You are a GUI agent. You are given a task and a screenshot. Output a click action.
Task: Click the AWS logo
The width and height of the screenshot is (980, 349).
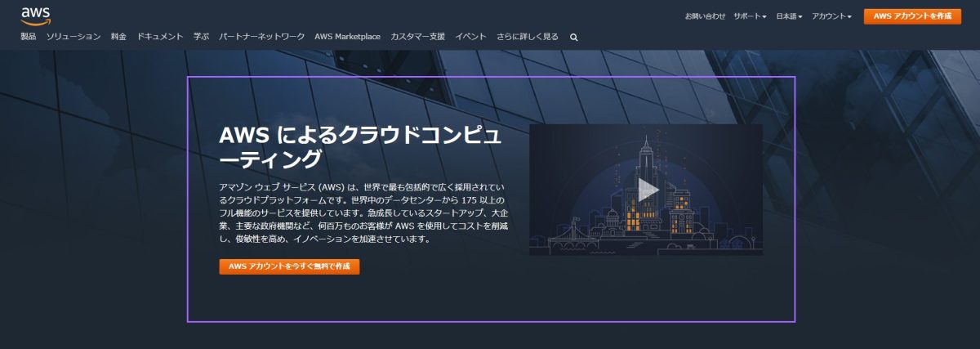tap(36, 15)
